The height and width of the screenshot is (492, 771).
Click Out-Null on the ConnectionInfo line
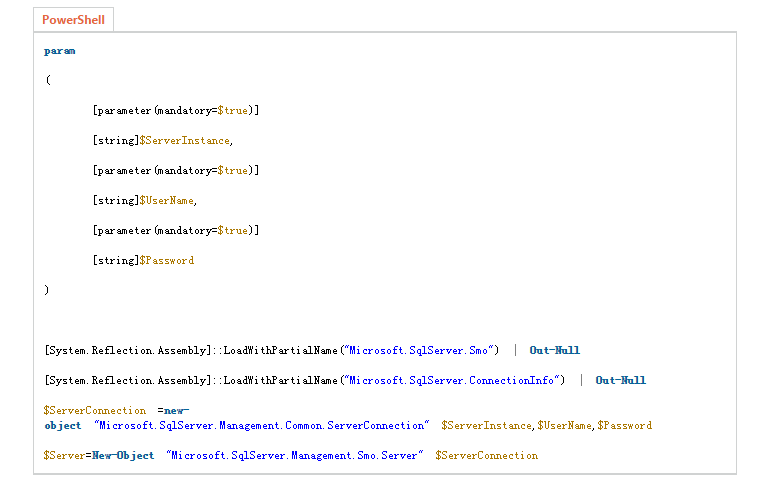pyautogui.click(x=620, y=381)
